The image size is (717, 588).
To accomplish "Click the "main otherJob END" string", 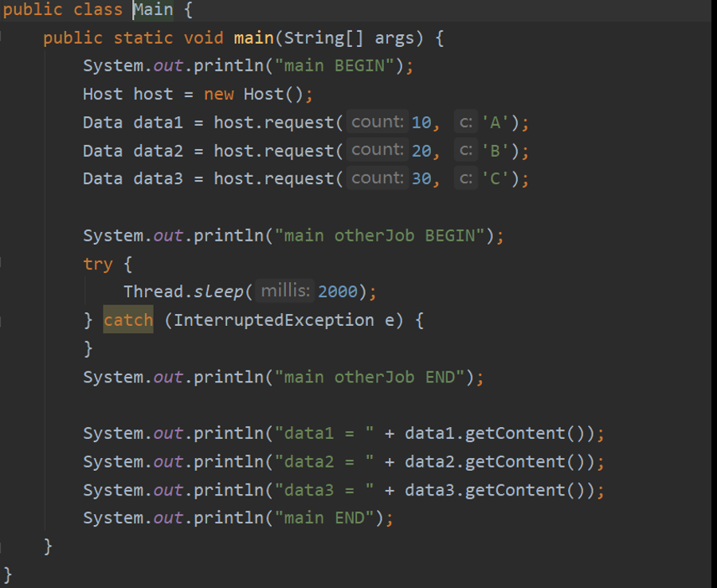I will tap(369, 377).
